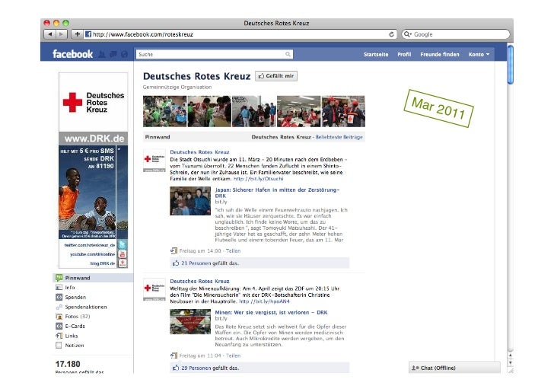The image size is (554, 392).
Task: Click the vertical scrollbar thumb
Action: tap(510, 65)
